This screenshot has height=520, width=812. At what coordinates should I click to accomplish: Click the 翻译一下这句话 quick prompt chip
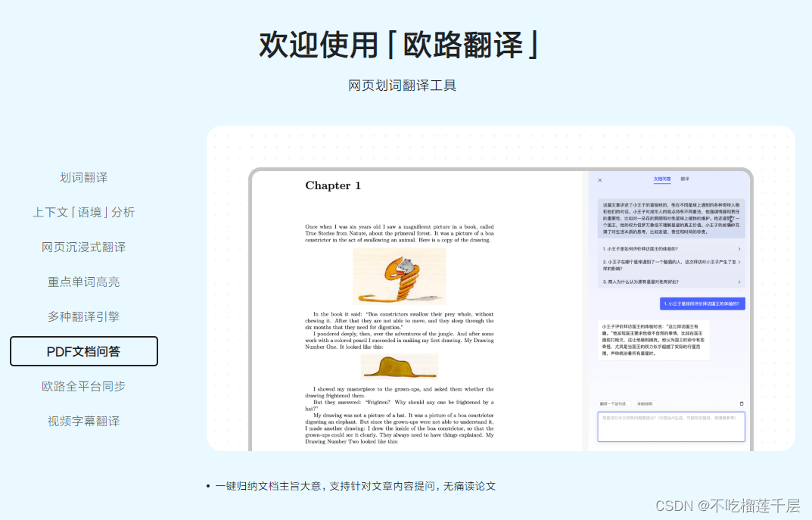click(x=613, y=403)
